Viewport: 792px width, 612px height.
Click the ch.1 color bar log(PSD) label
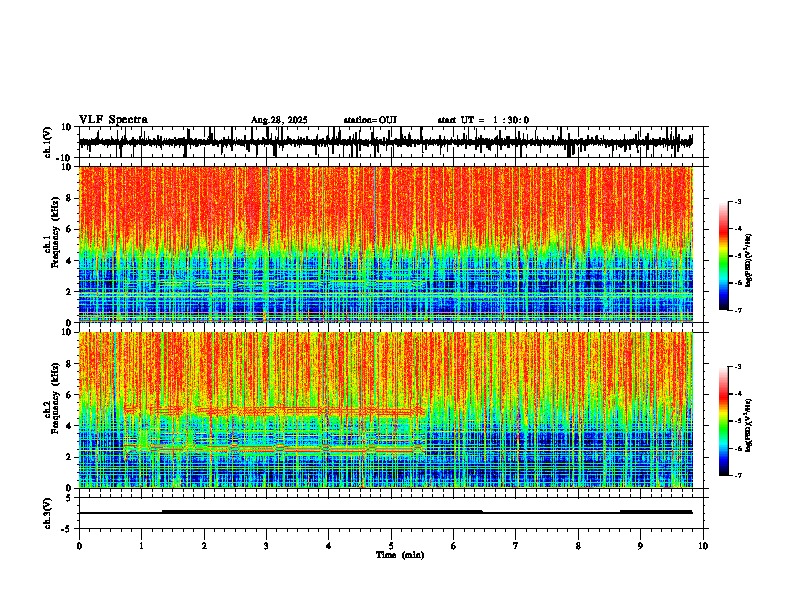pyautogui.click(x=749, y=260)
